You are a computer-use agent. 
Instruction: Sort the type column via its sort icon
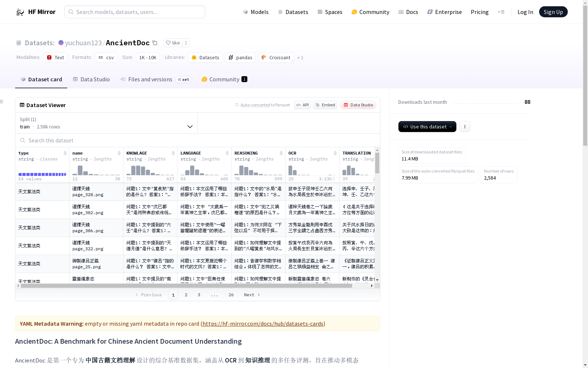[65, 153]
